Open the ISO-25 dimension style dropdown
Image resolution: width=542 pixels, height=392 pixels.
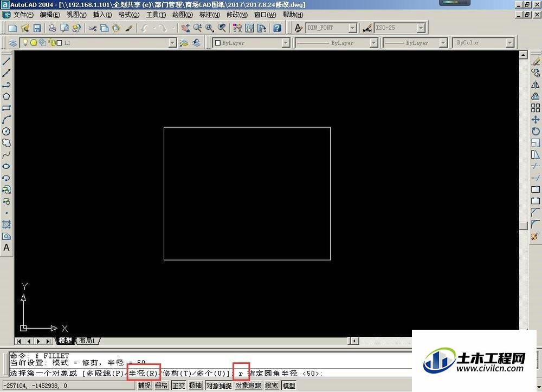pyautogui.click(x=421, y=28)
